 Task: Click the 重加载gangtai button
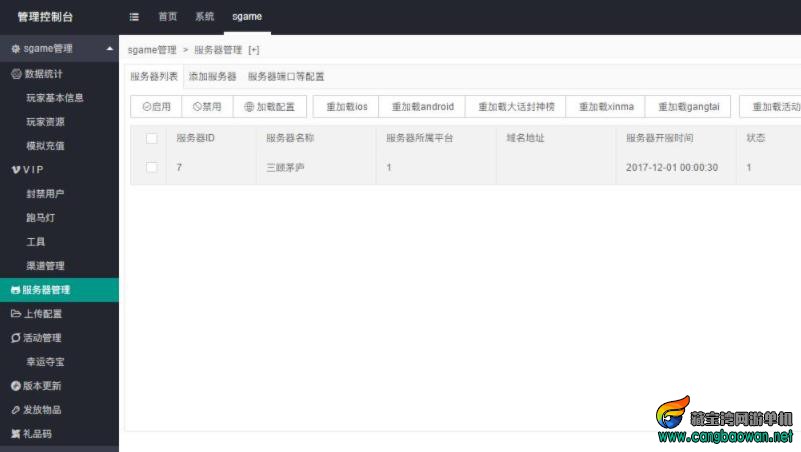tap(688, 107)
